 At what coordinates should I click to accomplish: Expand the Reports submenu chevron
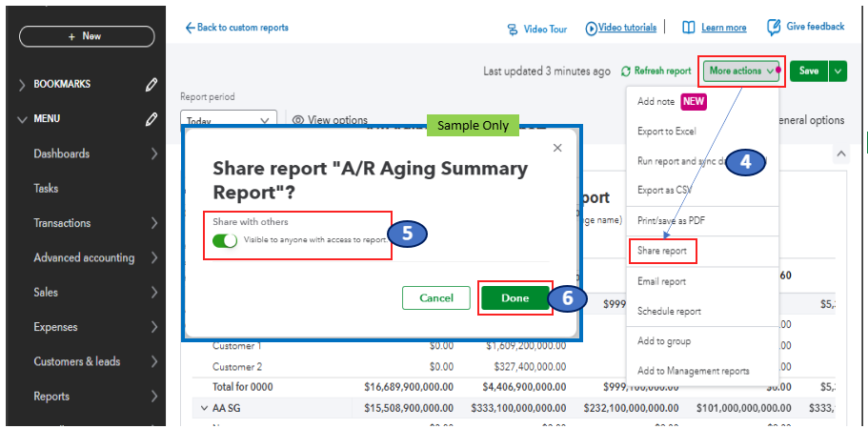(x=154, y=397)
